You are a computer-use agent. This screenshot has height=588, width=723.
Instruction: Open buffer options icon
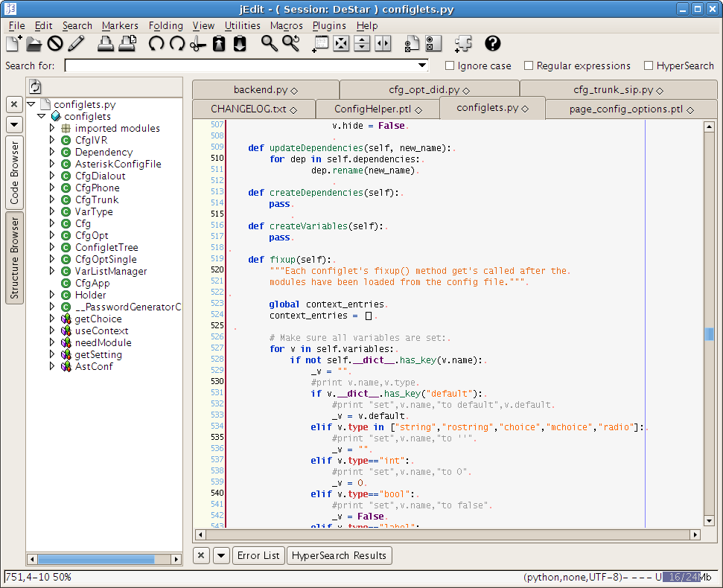(x=412, y=44)
